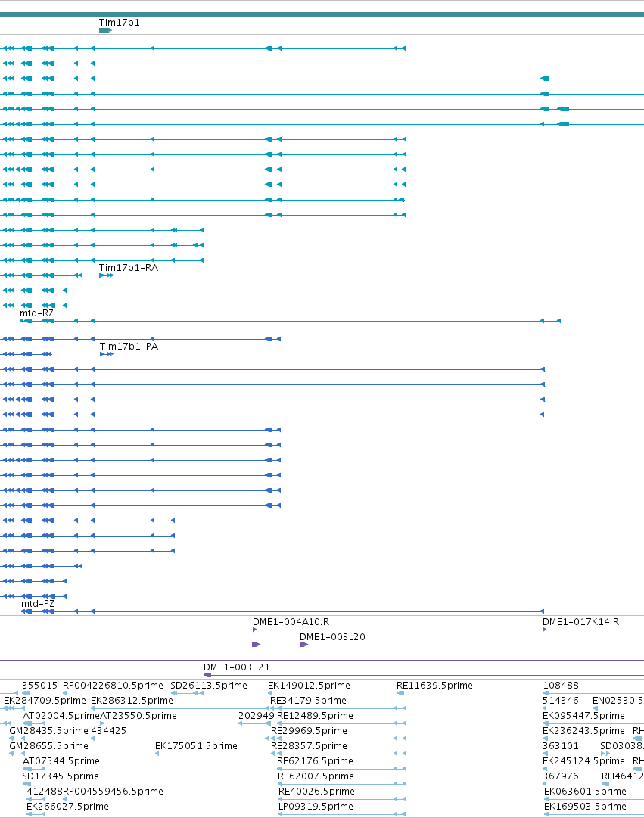Click EST LP09319.5prime label
The height and width of the screenshot is (818, 644).
click(x=316, y=807)
